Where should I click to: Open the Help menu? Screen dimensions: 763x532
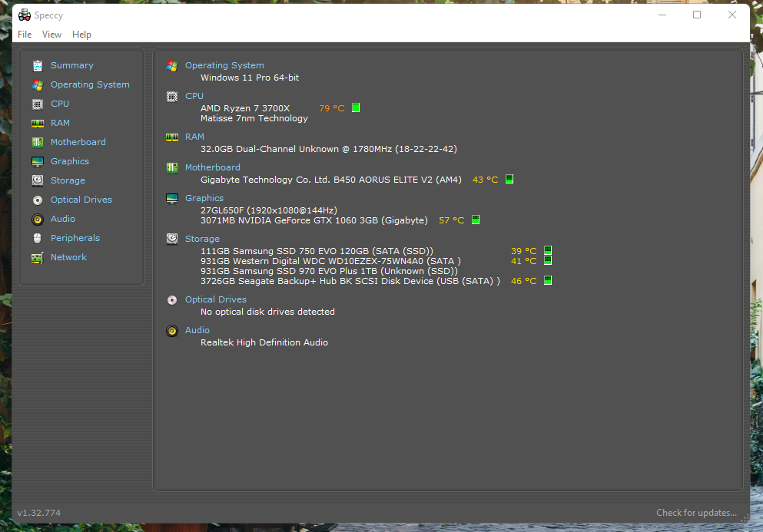click(x=81, y=35)
